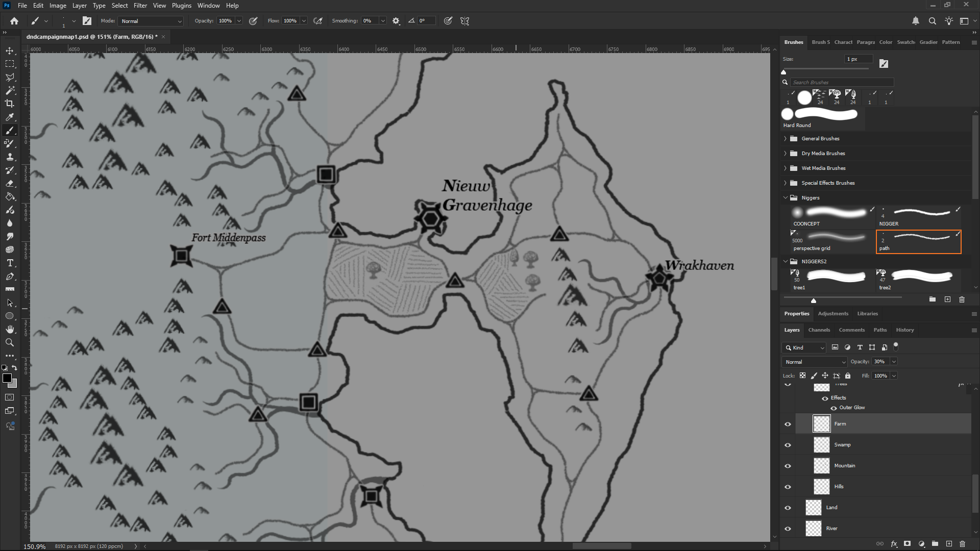Viewport: 980px width, 551px height.
Task: Select the Horizontal Type tool
Action: pos(10,263)
